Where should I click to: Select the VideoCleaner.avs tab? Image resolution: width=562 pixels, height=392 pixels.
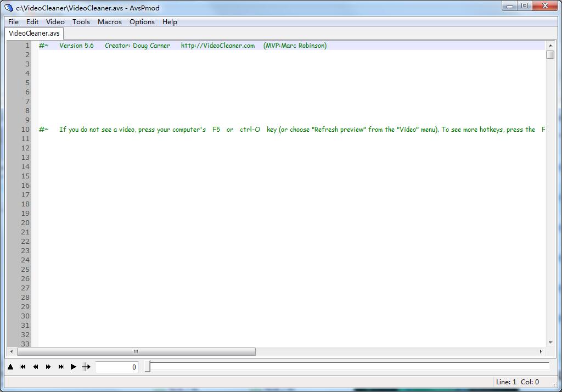click(x=34, y=33)
